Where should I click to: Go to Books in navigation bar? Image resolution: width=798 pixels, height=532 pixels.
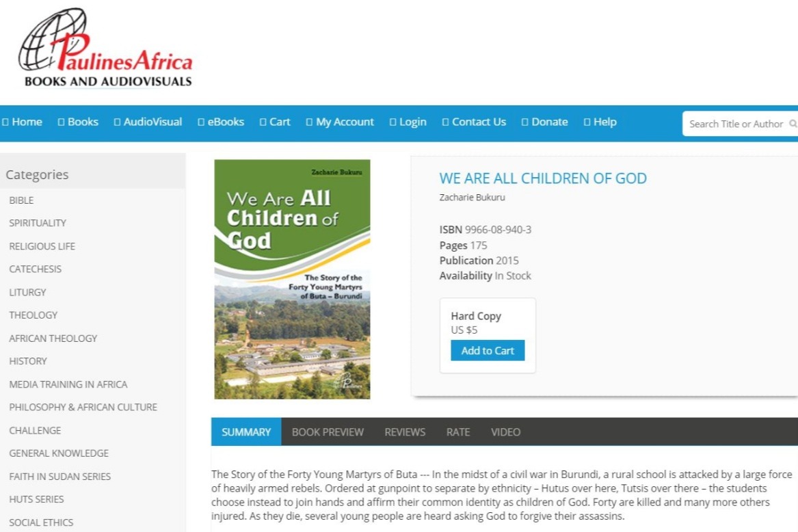[83, 122]
